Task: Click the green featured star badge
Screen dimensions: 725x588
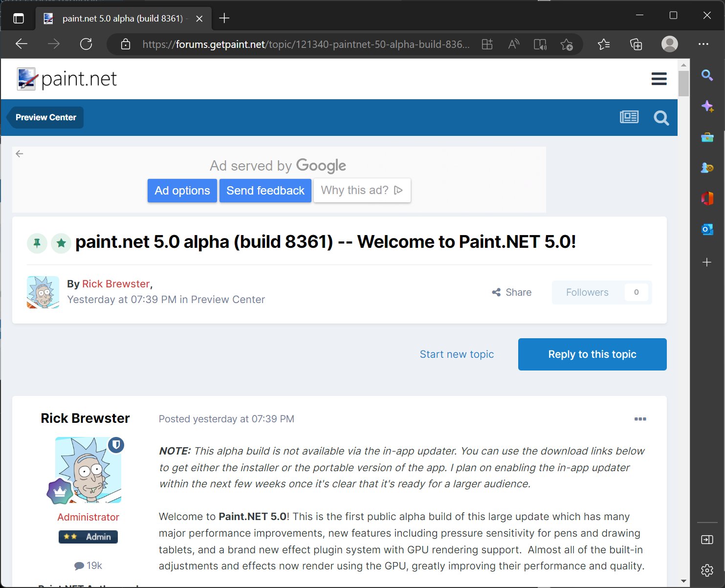Action: (x=61, y=243)
